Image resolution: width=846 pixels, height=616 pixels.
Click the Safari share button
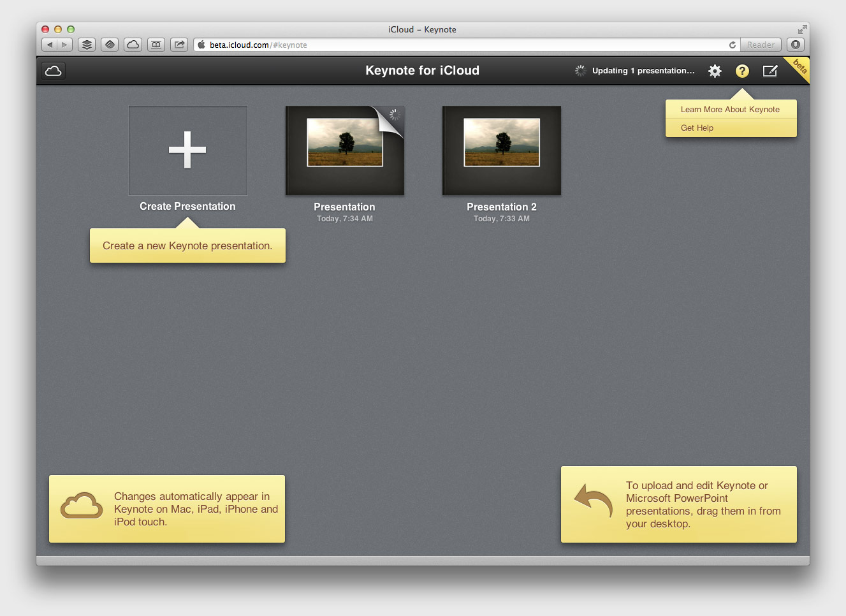pos(179,45)
